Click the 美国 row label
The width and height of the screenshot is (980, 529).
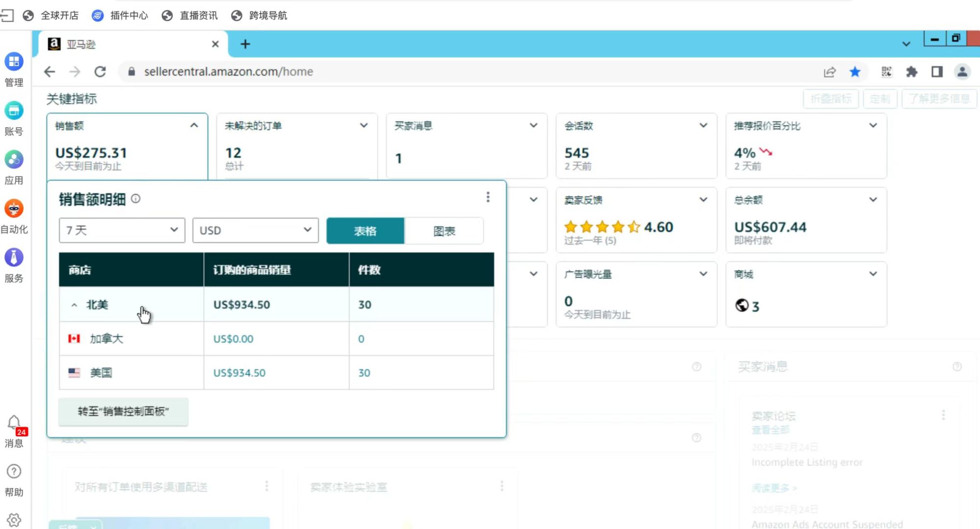click(x=101, y=373)
